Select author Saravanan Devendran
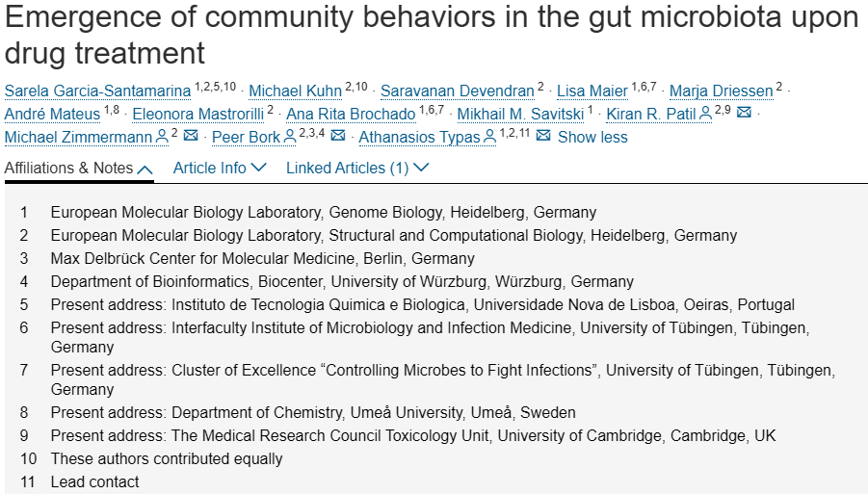 click(x=458, y=91)
